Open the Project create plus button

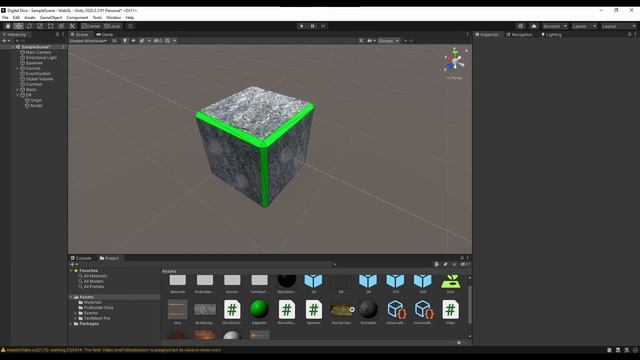click(x=74, y=264)
